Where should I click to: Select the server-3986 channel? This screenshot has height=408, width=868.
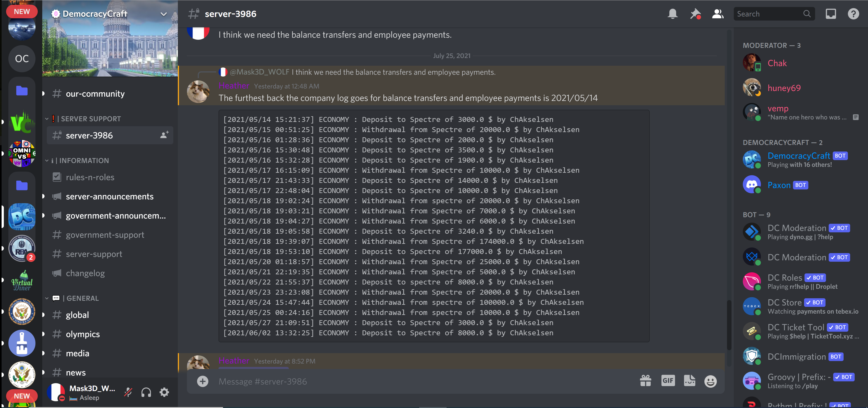(110, 135)
